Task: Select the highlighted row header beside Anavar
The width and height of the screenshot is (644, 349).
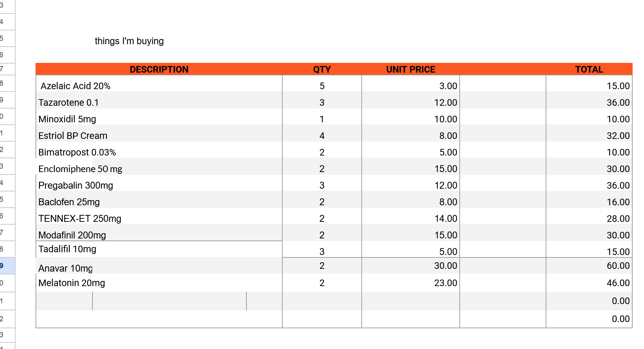Action: coord(7,266)
